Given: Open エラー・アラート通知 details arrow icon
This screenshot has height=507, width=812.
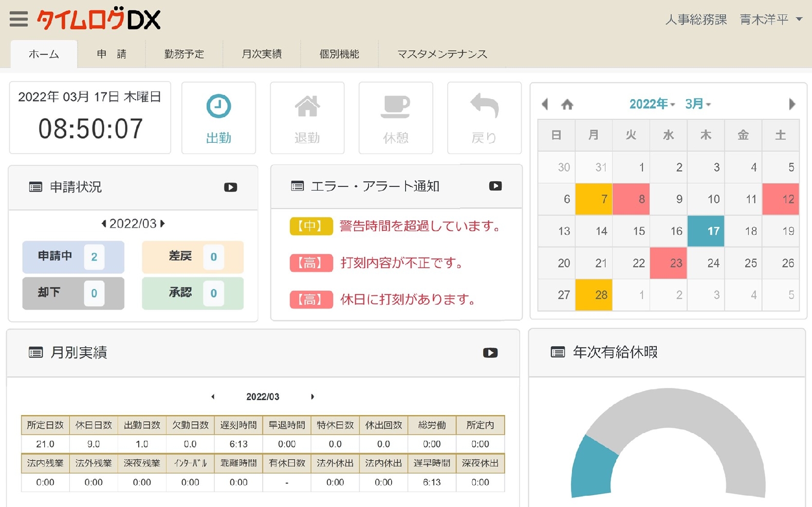Looking at the screenshot, I should tap(495, 186).
